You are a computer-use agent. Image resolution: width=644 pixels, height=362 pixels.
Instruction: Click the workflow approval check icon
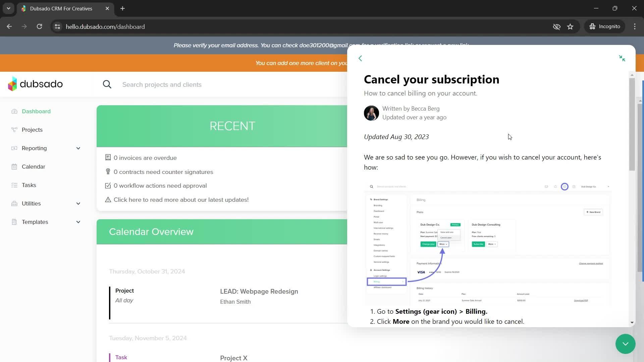(108, 185)
